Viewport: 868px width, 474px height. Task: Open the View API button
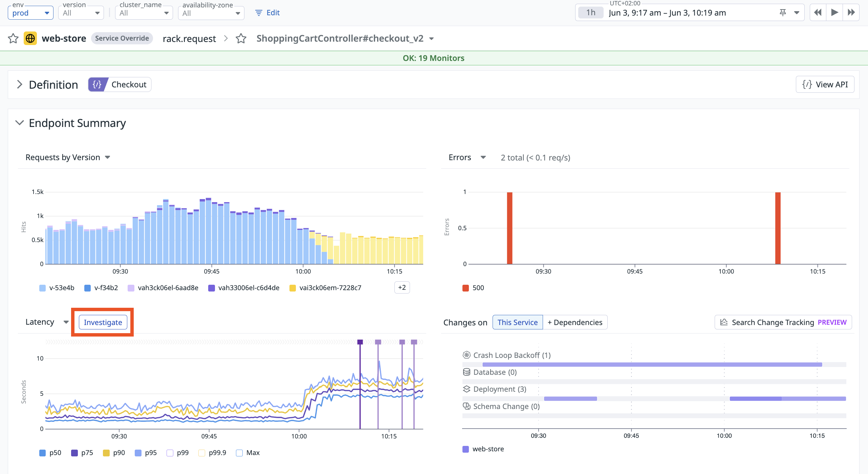click(825, 85)
